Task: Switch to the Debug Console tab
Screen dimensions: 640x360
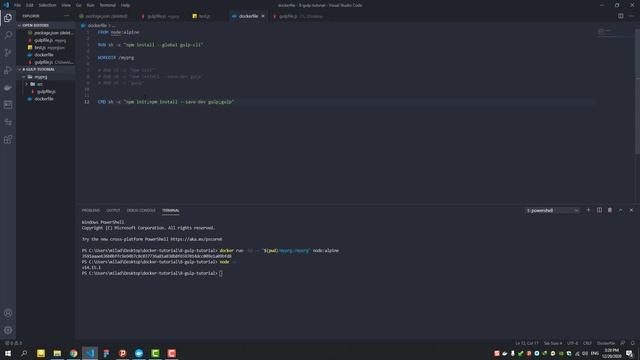Action: point(141,211)
